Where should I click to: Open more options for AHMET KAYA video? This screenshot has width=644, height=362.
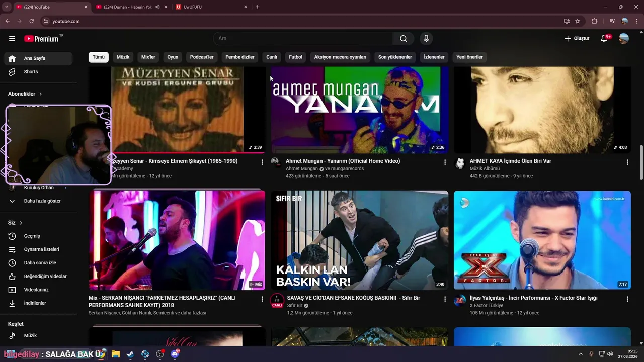pyautogui.click(x=627, y=162)
